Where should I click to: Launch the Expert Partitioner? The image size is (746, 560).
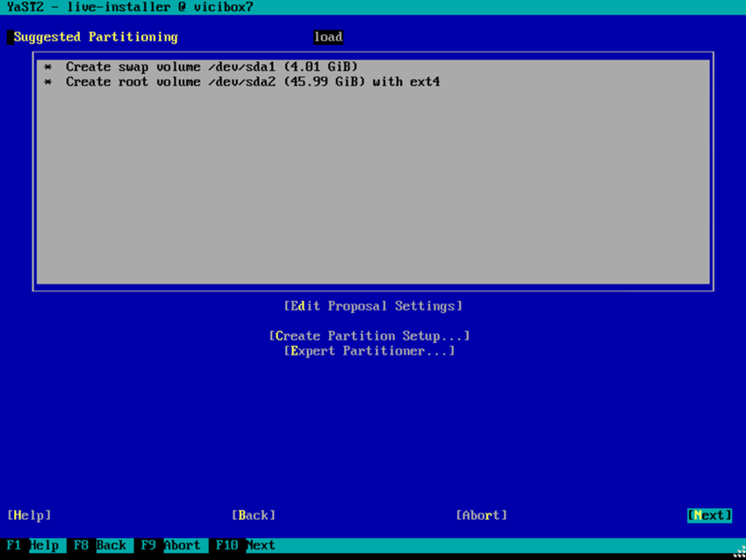click(x=369, y=350)
